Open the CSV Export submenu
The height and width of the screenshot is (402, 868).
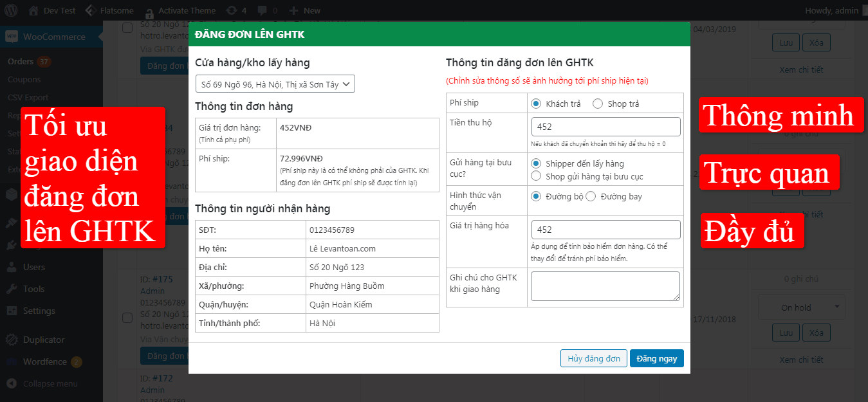click(x=28, y=98)
